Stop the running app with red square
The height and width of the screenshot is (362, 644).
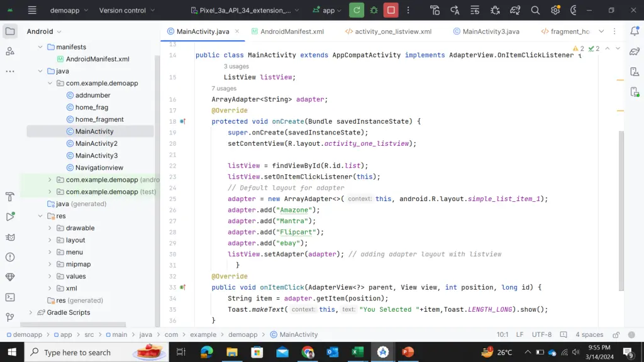(x=391, y=10)
